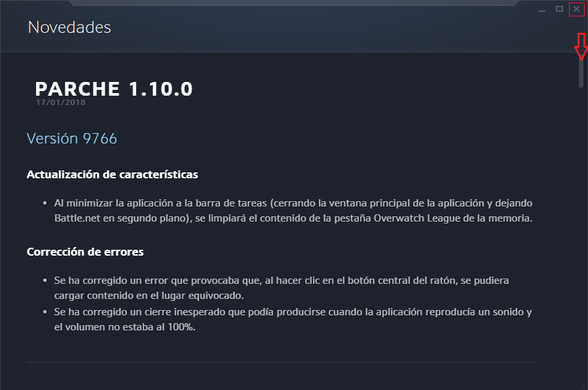Select the Versión 9766 heading

72,139
